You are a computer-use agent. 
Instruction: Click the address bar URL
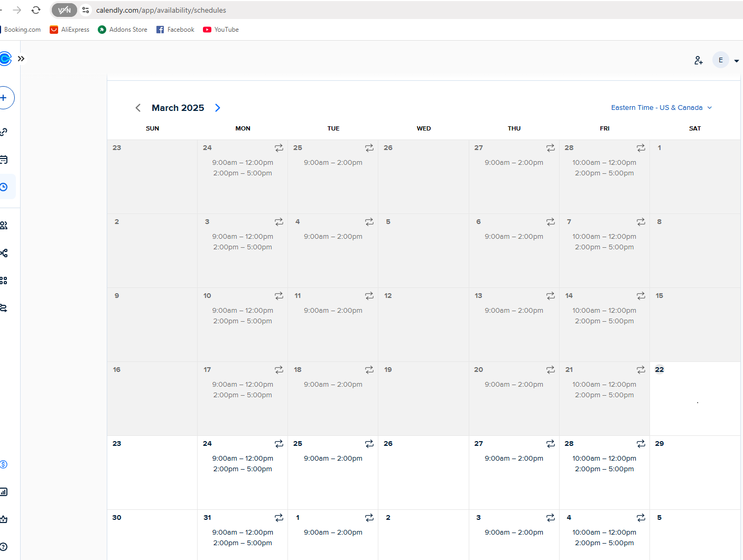(x=161, y=10)
